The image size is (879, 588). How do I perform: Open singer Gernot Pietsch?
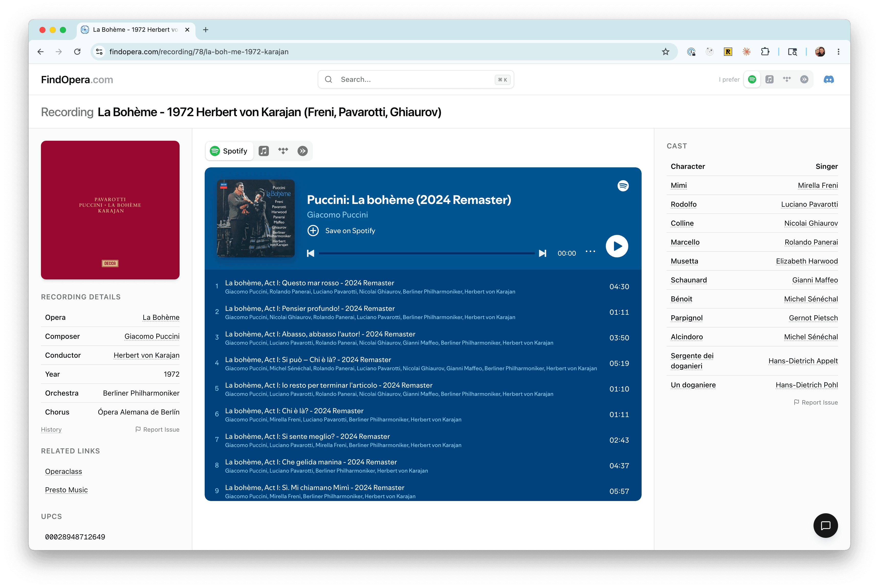point(814,318)
